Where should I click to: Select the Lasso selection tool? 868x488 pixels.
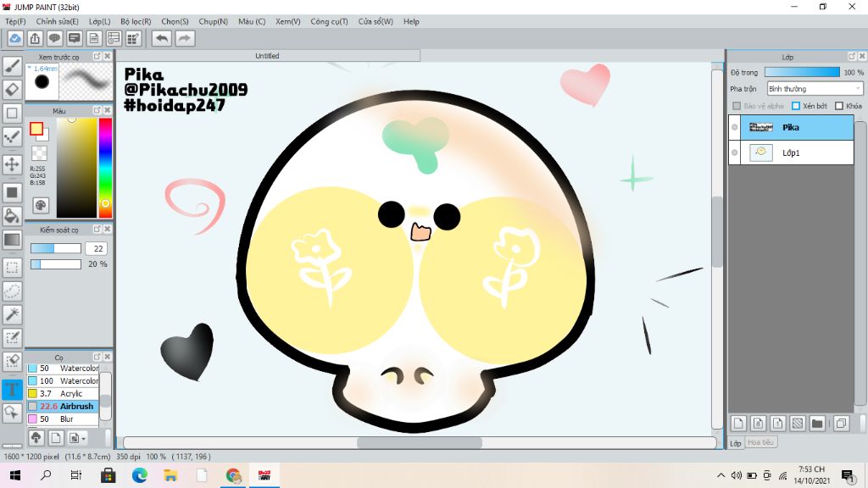12,291
